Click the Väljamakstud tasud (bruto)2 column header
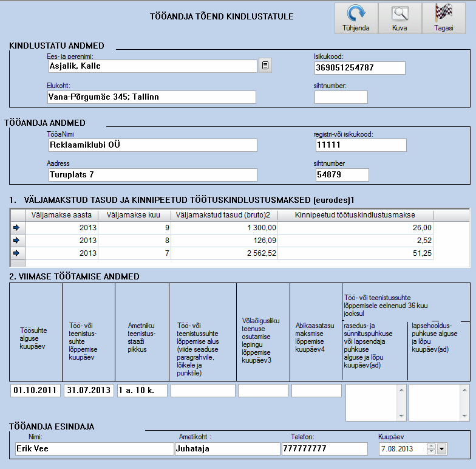The height and width of the screenshot is (469, 476). coord(224,215)
